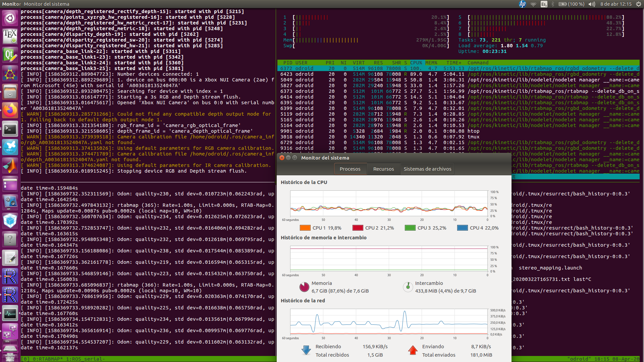The height and width of the screenshot is (362, 644).
Task: Open Qt Creator from launcher
Action: [x=10, y=55]
